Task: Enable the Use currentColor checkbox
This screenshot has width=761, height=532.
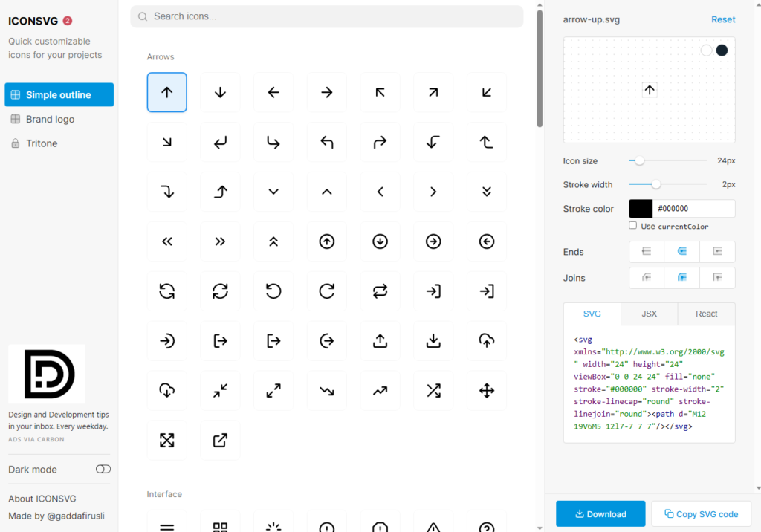Action: point(633,225)
